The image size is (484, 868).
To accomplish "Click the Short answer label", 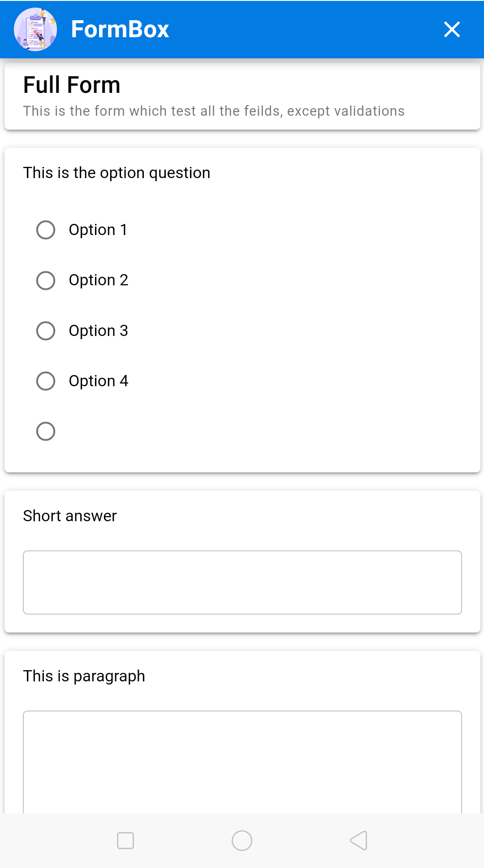I will point(69,516).
